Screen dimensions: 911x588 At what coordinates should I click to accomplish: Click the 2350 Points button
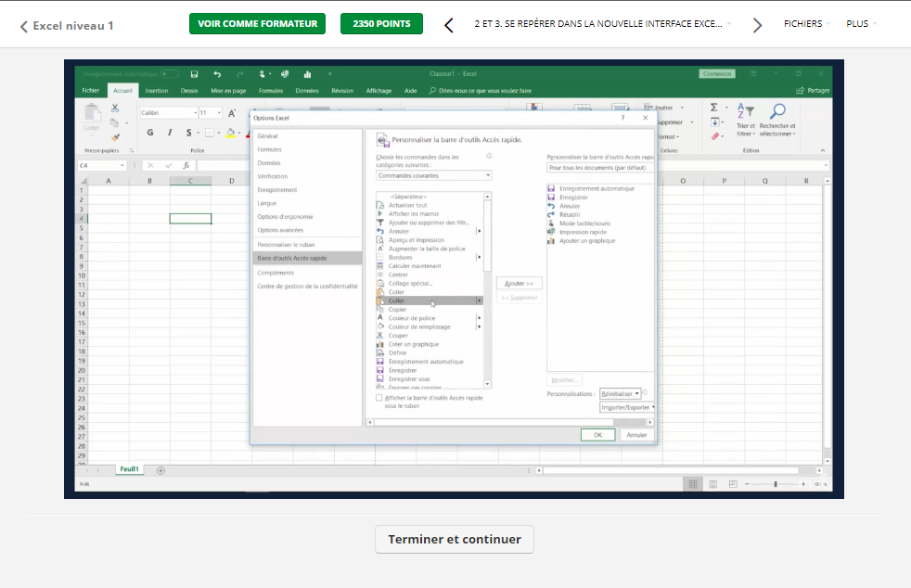(381, 24)
